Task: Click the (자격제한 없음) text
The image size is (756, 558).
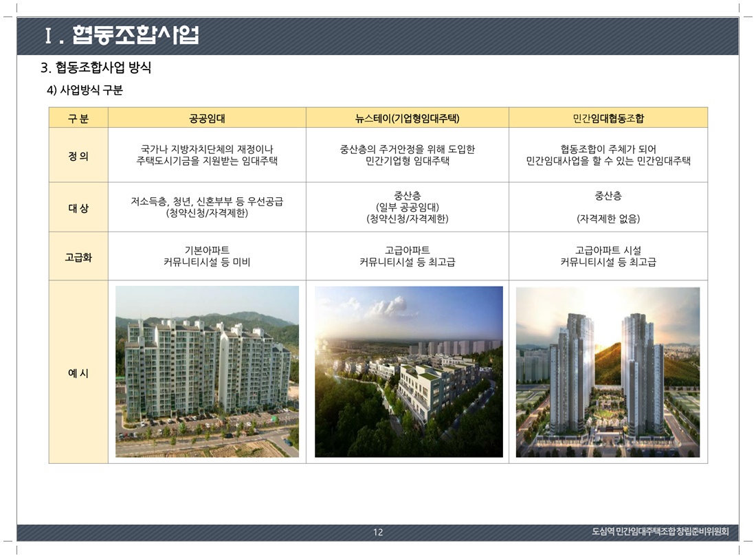Action: point(608,219)
